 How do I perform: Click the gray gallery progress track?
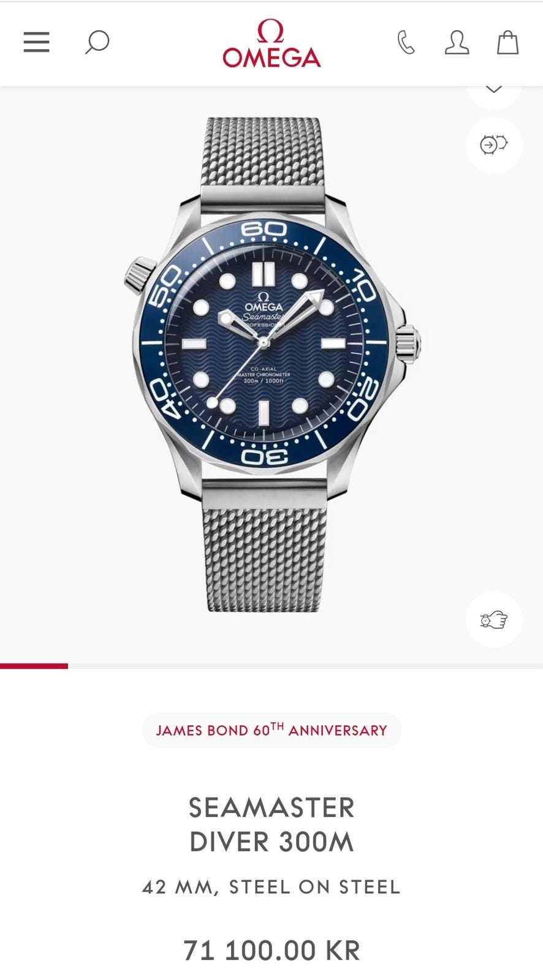tap(305, 666)
